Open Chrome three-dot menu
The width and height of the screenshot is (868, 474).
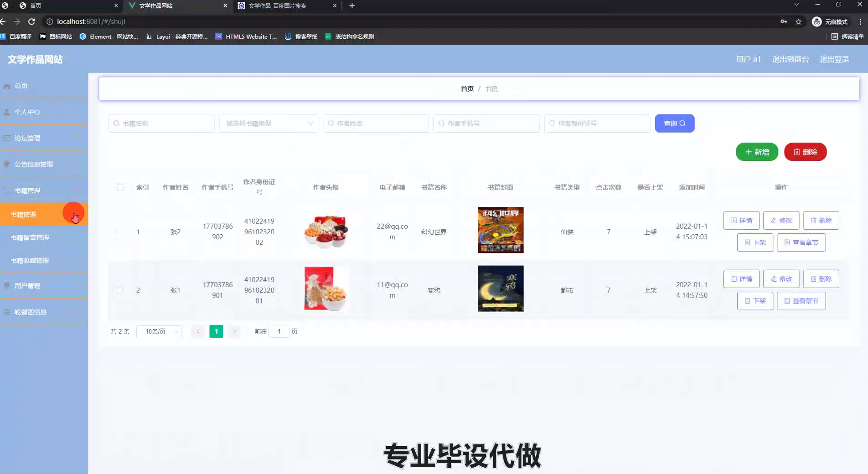point(860,21)
